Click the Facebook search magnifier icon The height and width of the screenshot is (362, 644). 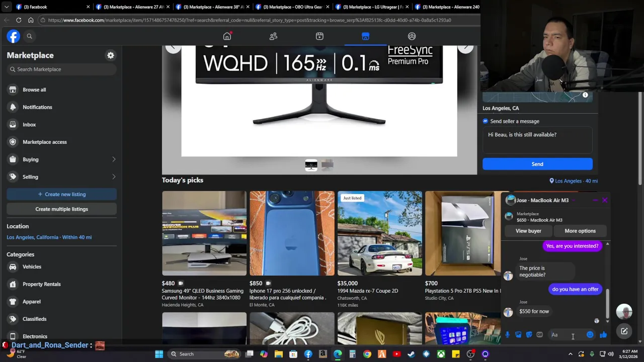29,36
